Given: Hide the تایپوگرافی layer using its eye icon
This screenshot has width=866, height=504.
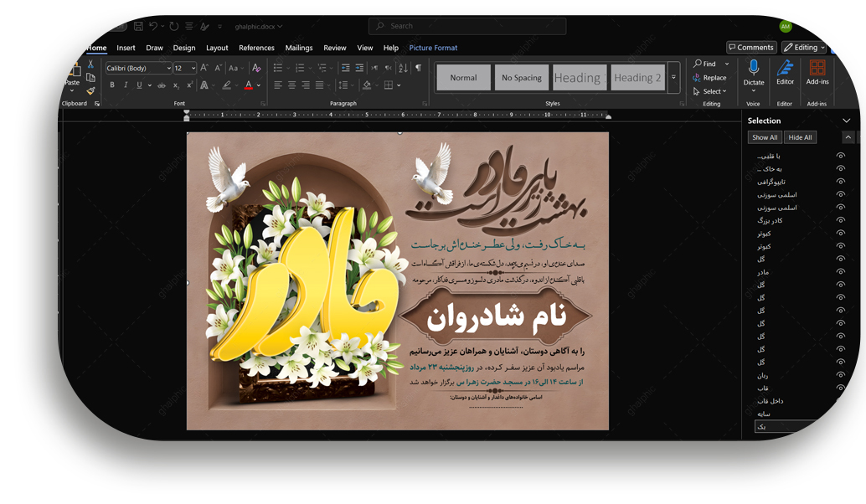Looking at the screenshot, I should pyautogui.click(x=840, y=182).
